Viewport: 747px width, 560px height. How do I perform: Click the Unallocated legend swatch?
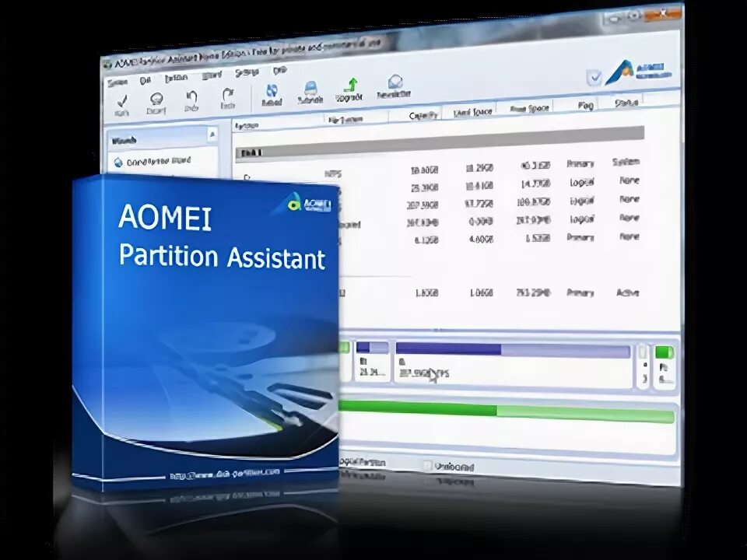428,465
